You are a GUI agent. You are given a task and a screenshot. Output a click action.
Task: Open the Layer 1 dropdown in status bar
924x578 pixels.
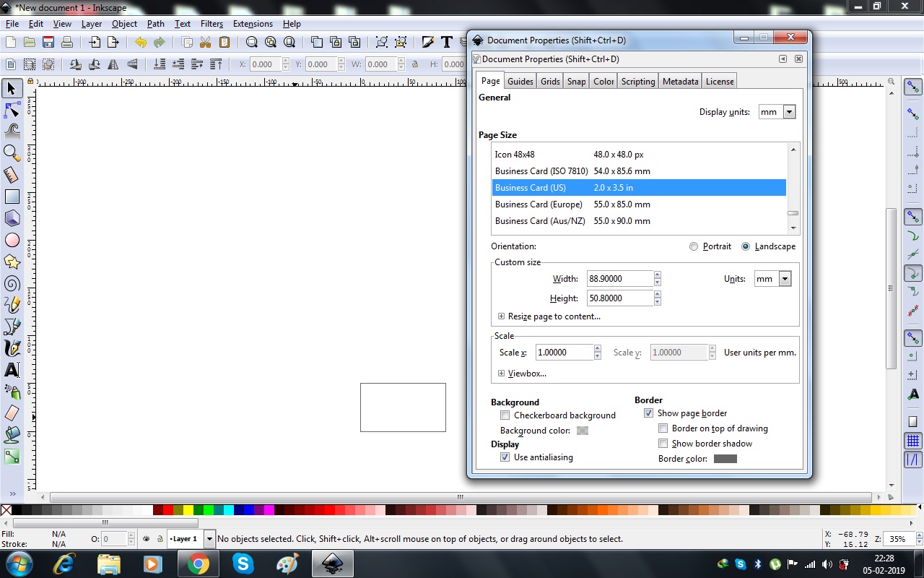coord(209,539)
